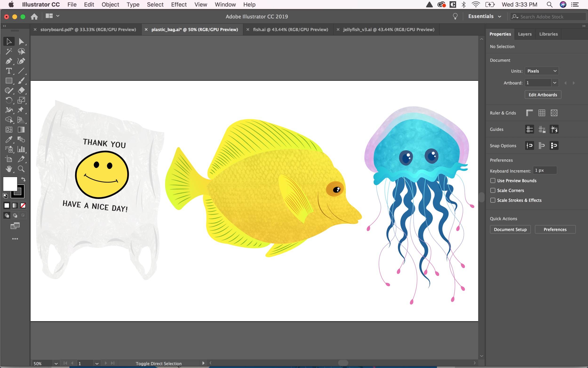
Task: Pick the Eyedropper tool
Action: click(9, 139)
